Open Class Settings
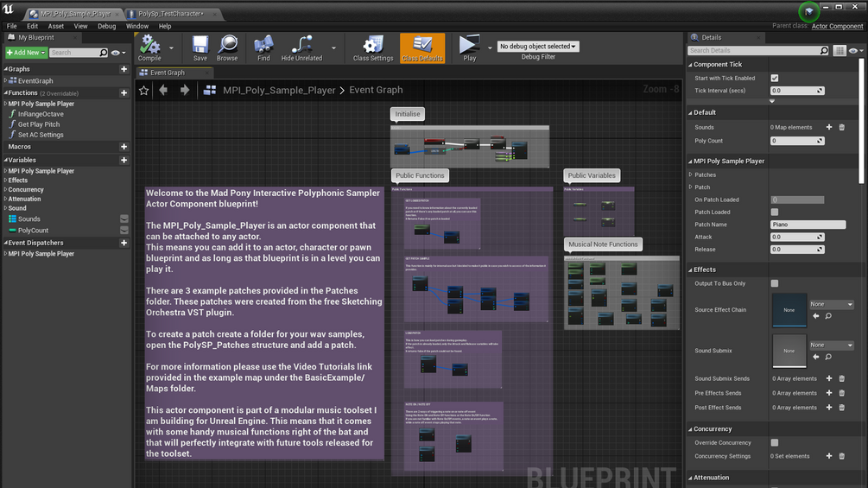Image resolution: width=868 pixels, height=488 pixels. coord(373,48)
